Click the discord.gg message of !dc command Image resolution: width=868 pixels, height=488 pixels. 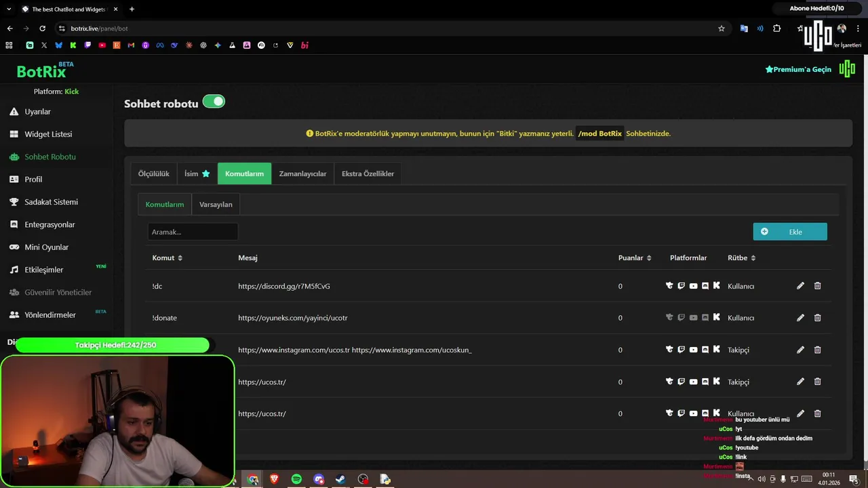pos(284,286)
